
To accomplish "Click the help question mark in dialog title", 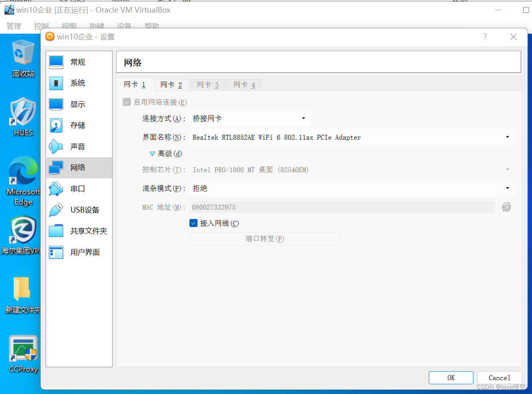I will pos(485,37).
